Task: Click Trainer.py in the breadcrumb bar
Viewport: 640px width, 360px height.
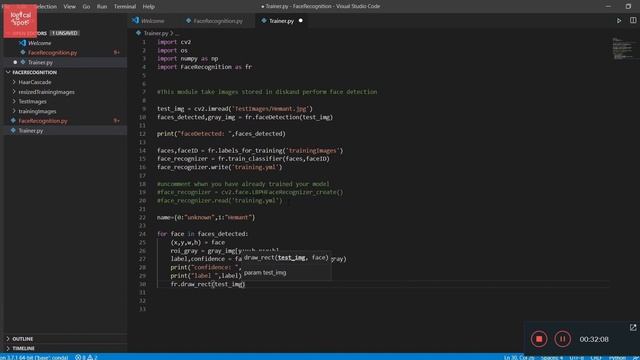Action: 156,33
